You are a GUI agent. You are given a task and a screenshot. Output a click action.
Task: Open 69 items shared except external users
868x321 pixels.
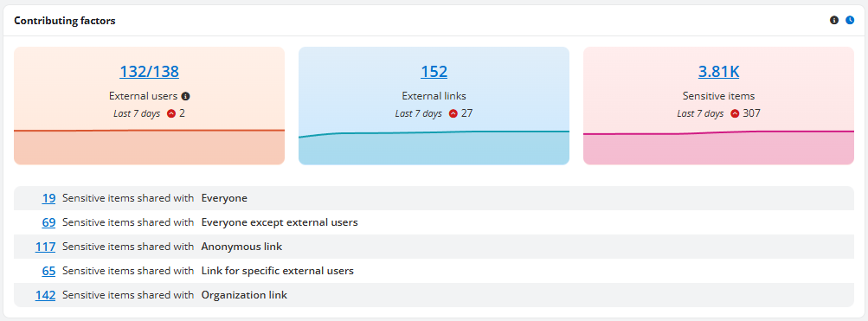tap(48, 222)
